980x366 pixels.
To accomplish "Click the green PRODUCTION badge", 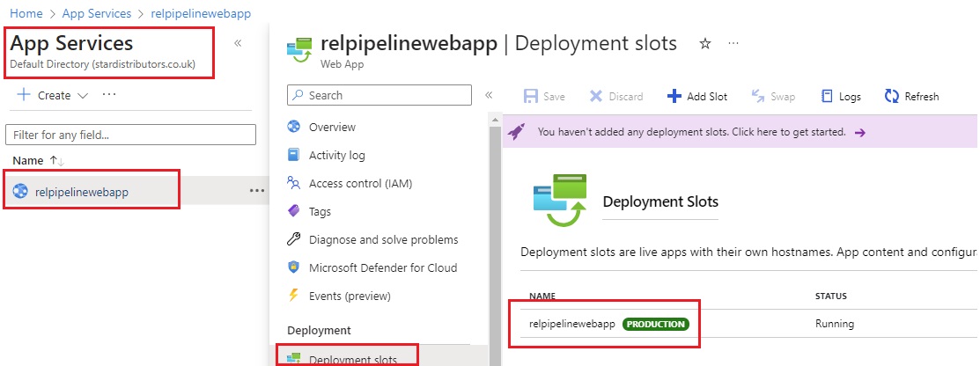I will coord(656,324).
